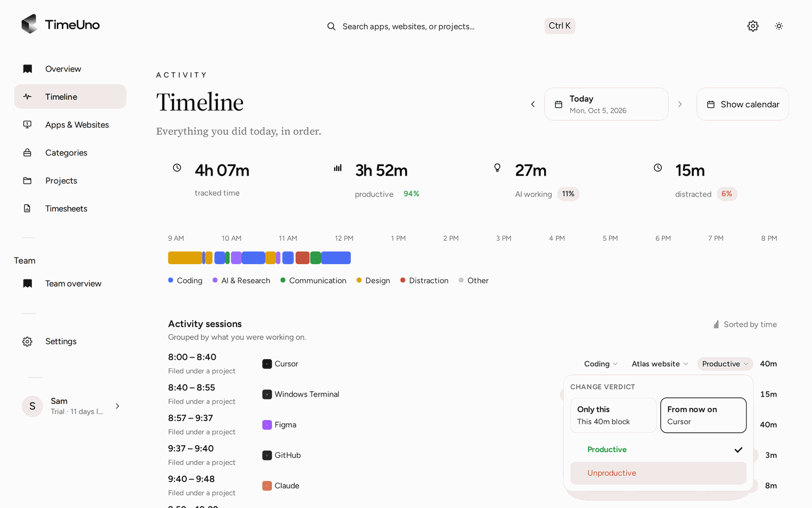Expand Sam account menu chevron

[x=118, y=406]
